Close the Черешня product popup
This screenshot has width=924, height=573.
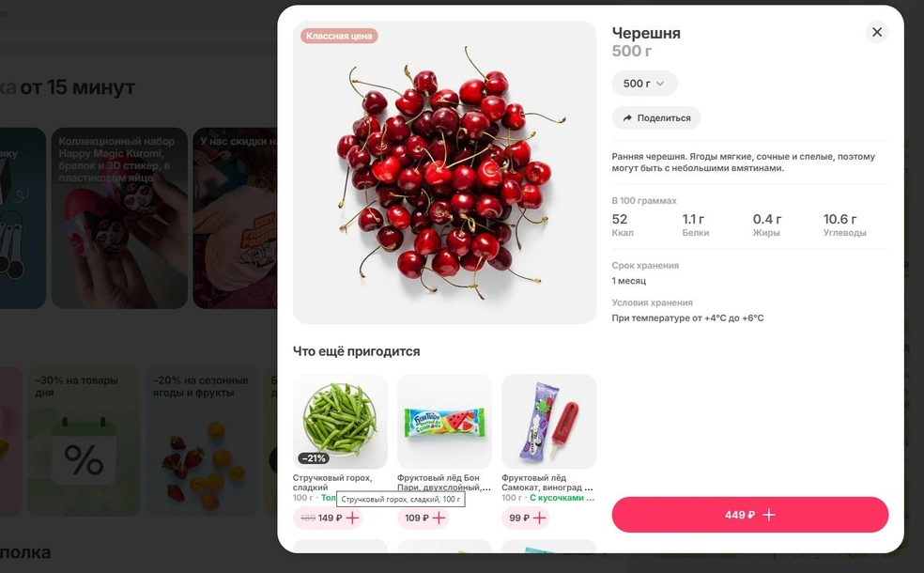tap(877, 32)
